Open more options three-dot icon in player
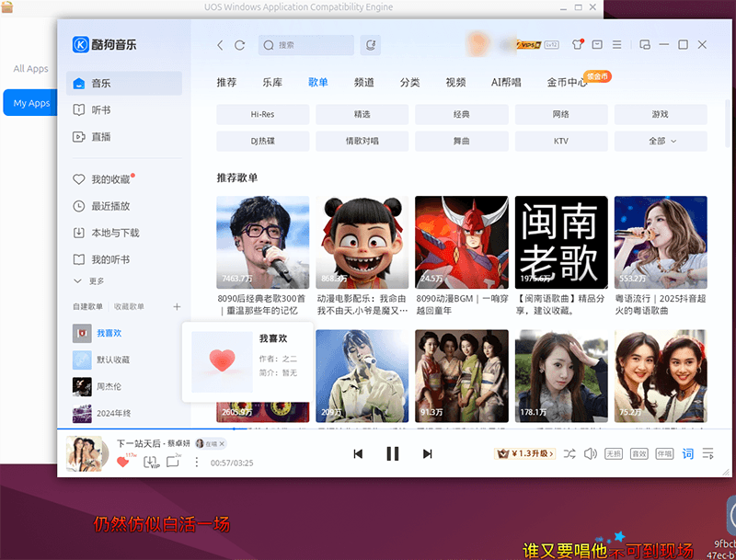 point(197,463)
